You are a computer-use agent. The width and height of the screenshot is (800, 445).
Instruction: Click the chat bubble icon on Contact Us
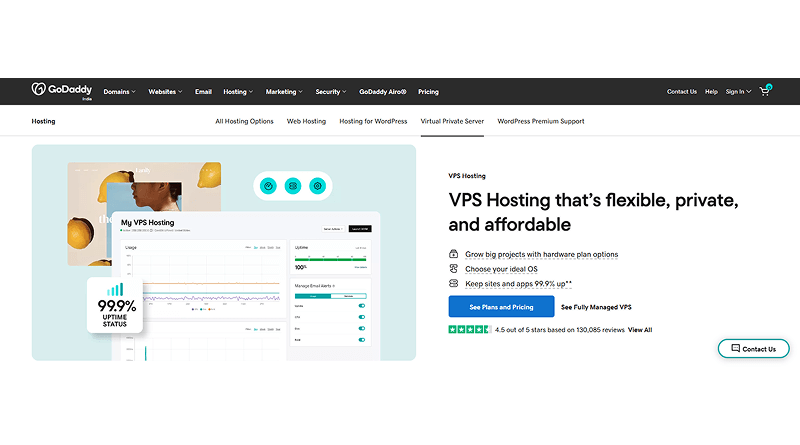(x=735, y=349)
